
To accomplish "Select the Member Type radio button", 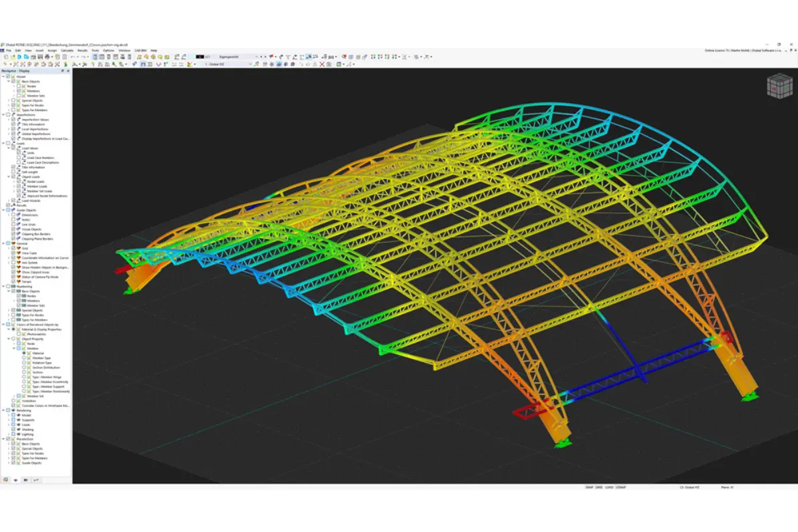I will pos(25,358).
